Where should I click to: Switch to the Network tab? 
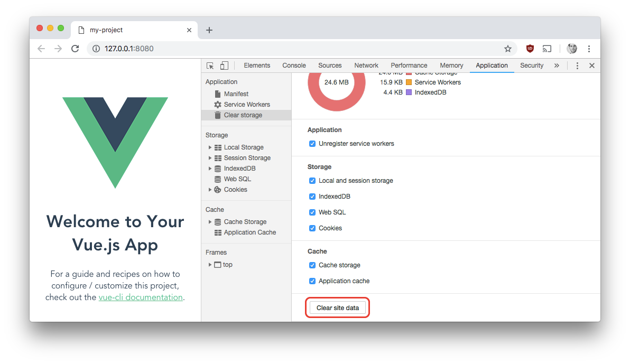click(366, 65)
